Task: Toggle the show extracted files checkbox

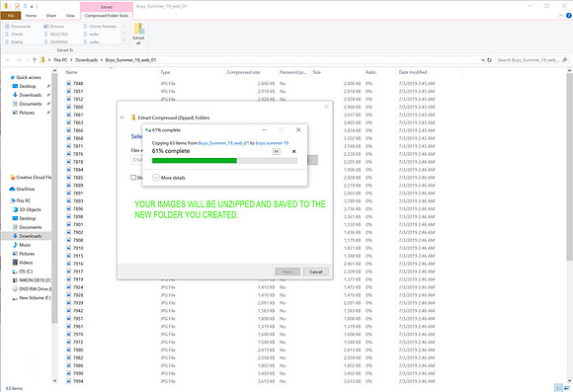Action: 133,178
